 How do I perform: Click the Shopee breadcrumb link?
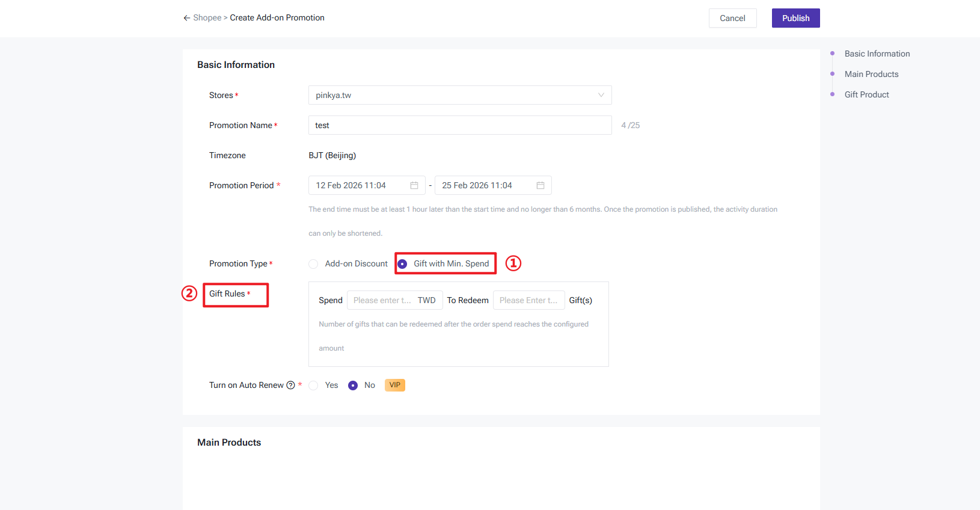[x=207, y=18]
